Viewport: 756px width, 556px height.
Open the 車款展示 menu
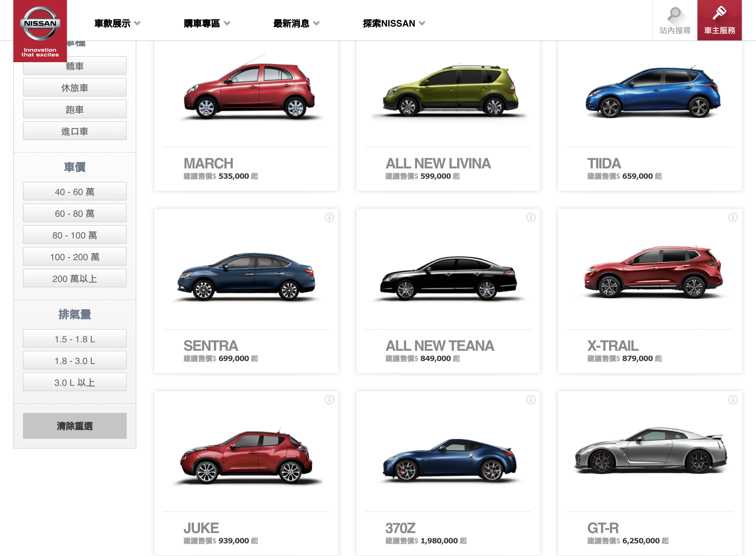coord(112,23)
